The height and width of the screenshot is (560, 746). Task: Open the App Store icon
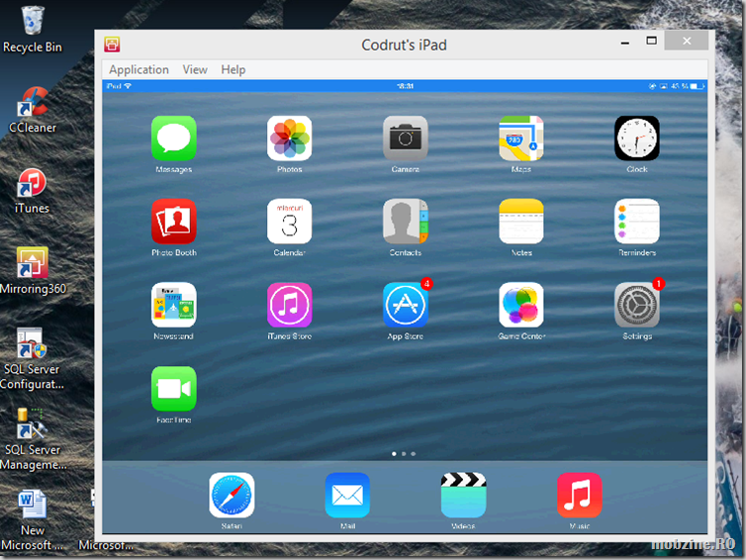406,305
